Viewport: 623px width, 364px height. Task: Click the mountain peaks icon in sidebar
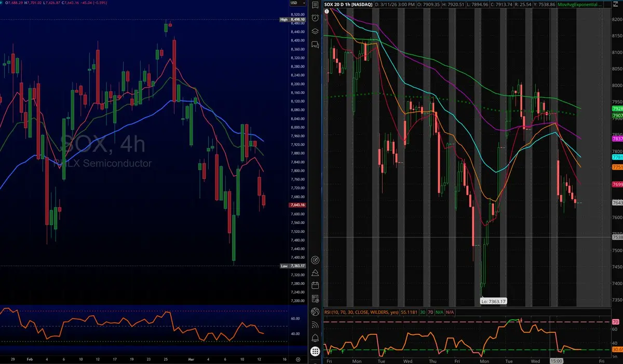tap(315, 272)
